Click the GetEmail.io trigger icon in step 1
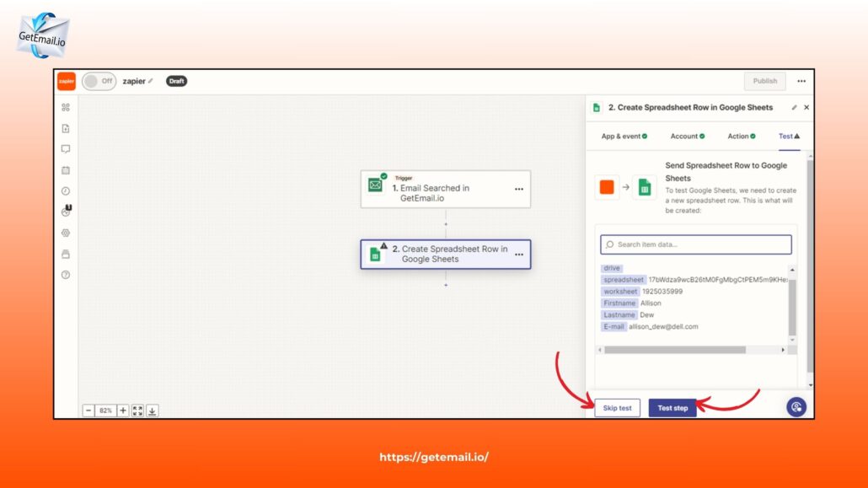 click(375, 184)
